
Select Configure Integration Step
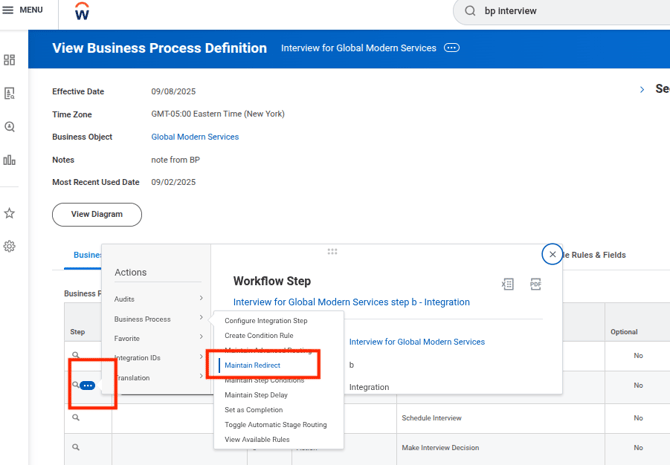[266, 321]
